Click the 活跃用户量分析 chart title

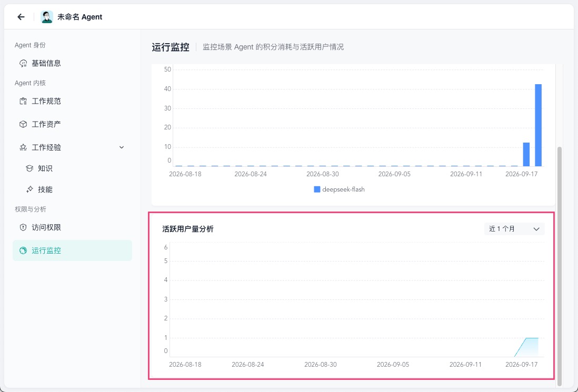[x=188, y=229]
